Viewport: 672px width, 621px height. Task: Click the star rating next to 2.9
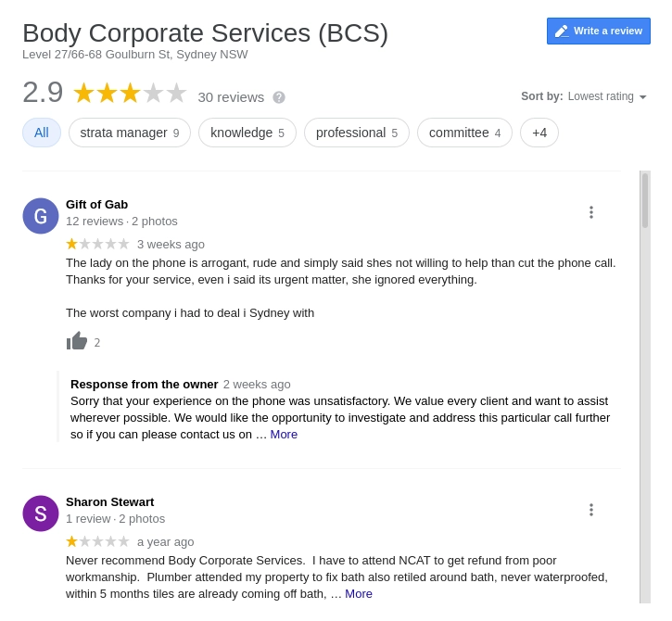[x=130, y=93]
